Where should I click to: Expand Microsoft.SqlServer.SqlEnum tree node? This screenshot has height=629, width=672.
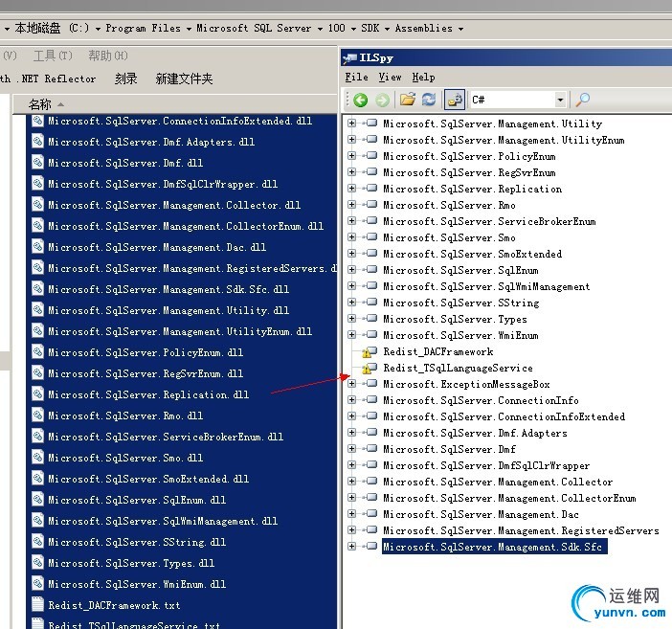352,270
